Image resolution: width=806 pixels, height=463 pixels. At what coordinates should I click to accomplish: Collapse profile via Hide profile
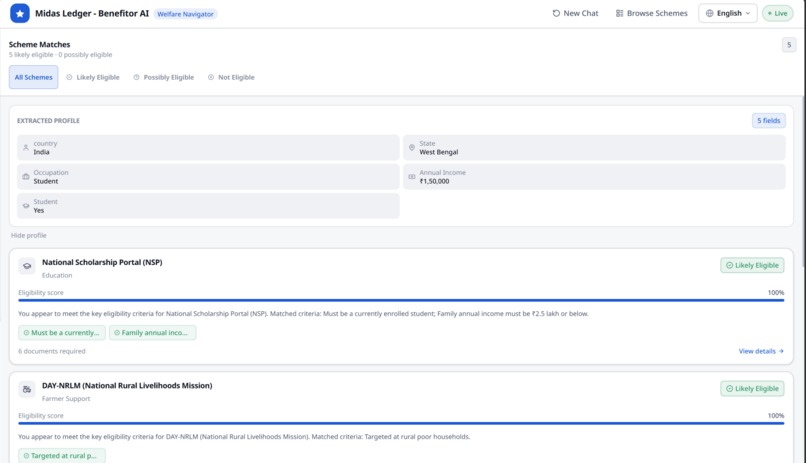[29, 235]
